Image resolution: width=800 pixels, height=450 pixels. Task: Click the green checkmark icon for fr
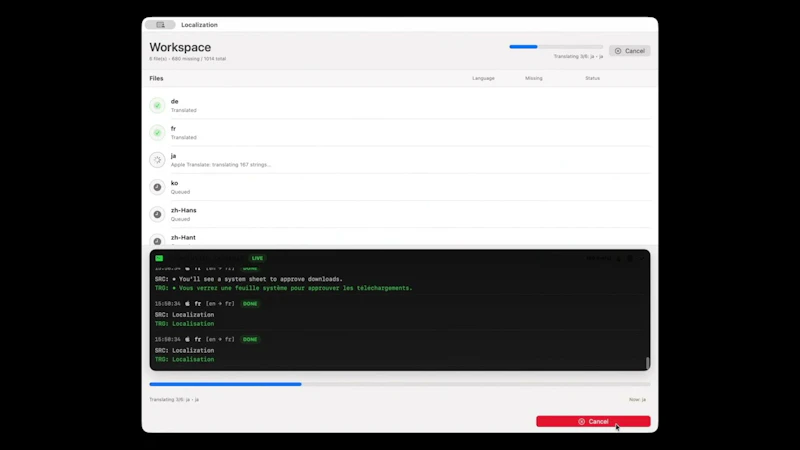coord(157,133)
